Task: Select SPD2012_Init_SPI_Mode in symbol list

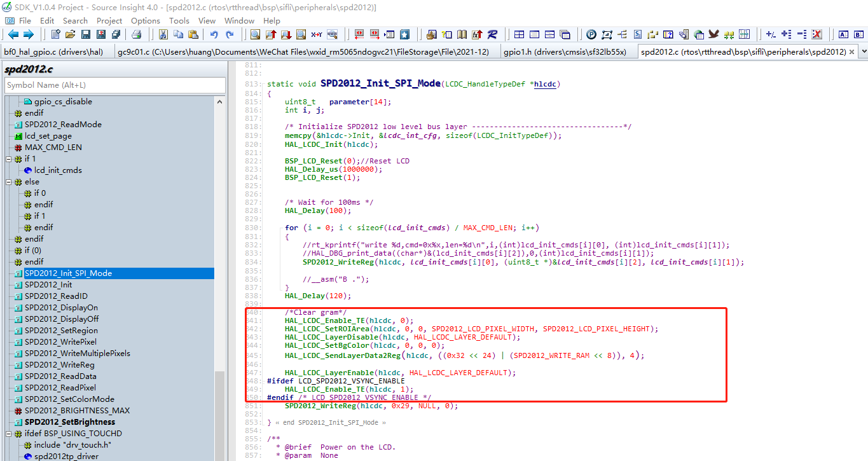Action: tap(68, 273)
